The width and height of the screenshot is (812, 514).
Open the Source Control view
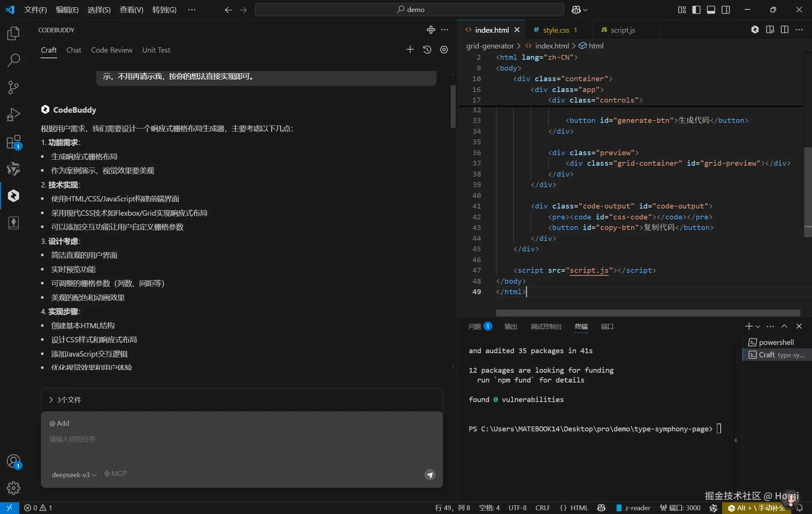click(x=13, y=88)
